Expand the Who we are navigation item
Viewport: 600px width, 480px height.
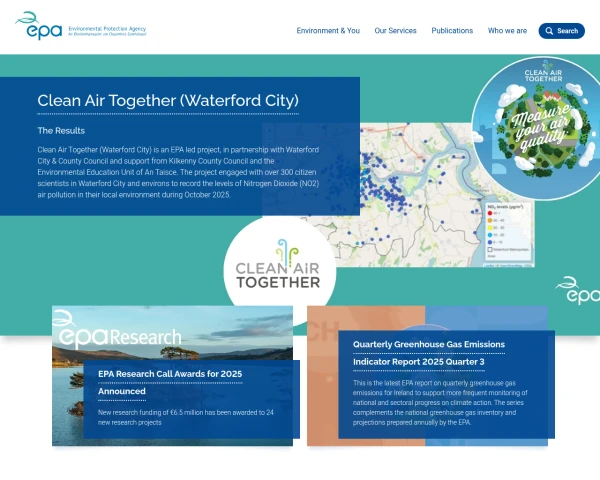pos(507,31)
